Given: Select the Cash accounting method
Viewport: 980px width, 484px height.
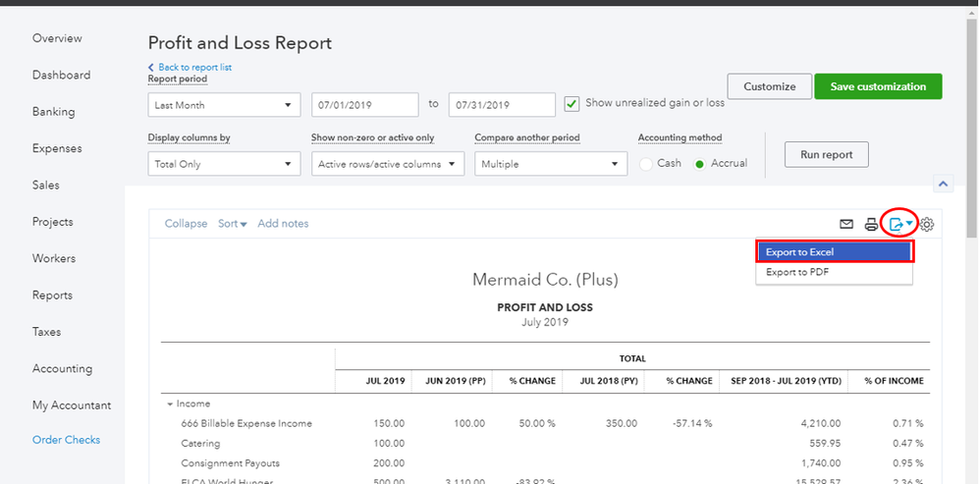Looking at the screenshot, I should click(646, 164).
